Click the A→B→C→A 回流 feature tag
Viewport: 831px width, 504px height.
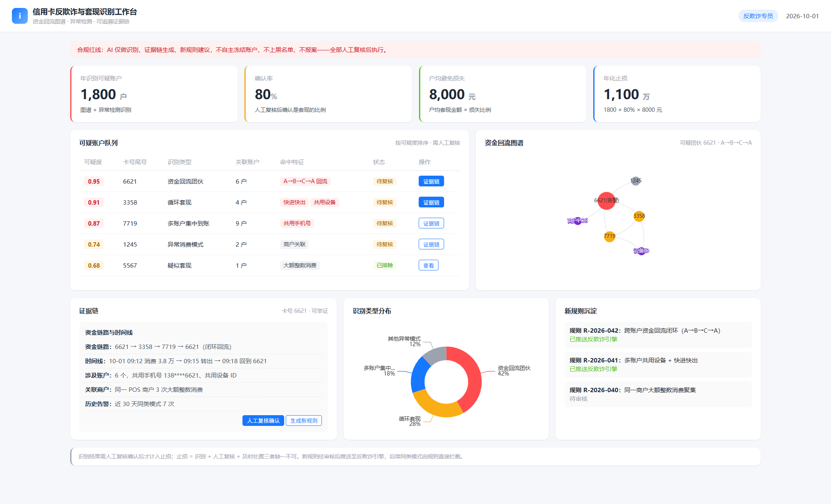tap(305, 181)
